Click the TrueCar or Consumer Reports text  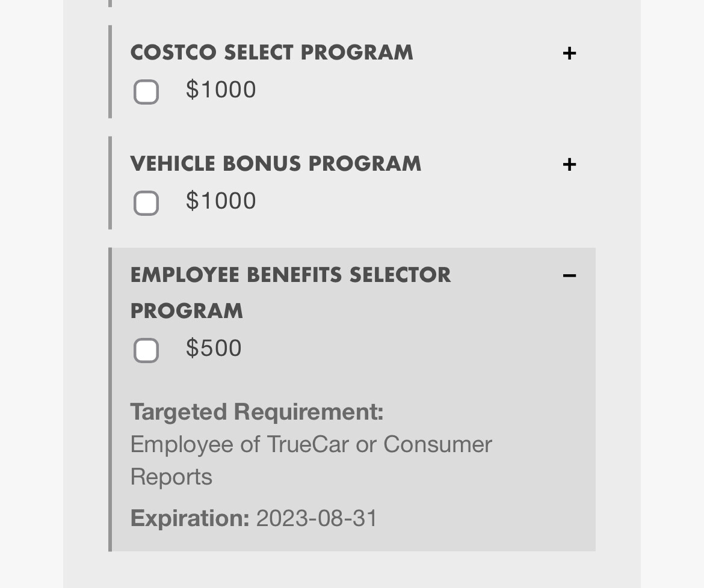pyautogui.click(x=311, y=445)
